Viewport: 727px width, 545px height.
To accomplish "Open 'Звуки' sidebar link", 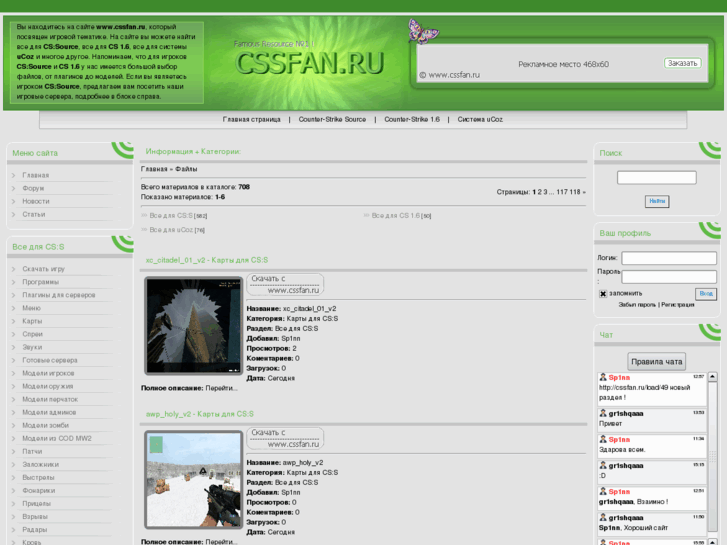I will click(32, 347).
